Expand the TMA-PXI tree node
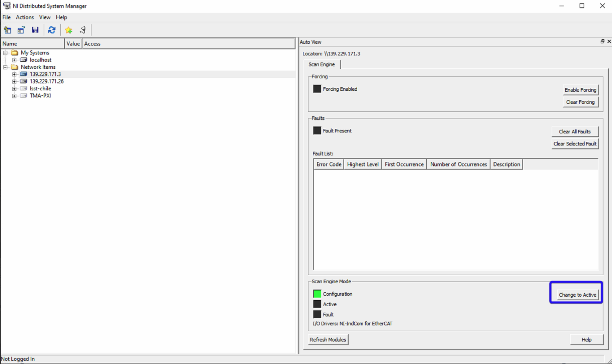 14,96
